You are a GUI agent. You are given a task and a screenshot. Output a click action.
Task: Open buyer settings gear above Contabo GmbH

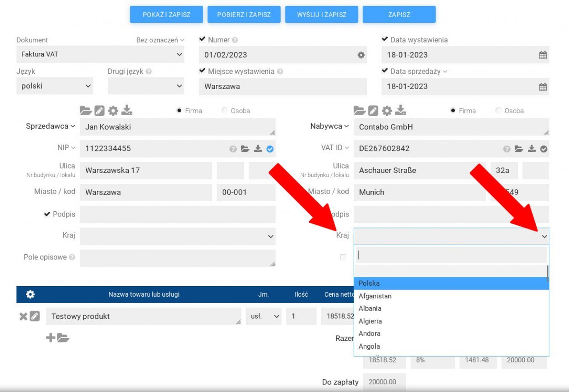click(x=386, y=111)
